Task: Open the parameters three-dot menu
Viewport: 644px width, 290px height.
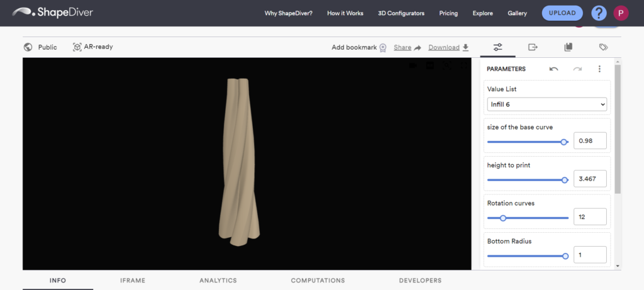Action: (x=599, y=69)
